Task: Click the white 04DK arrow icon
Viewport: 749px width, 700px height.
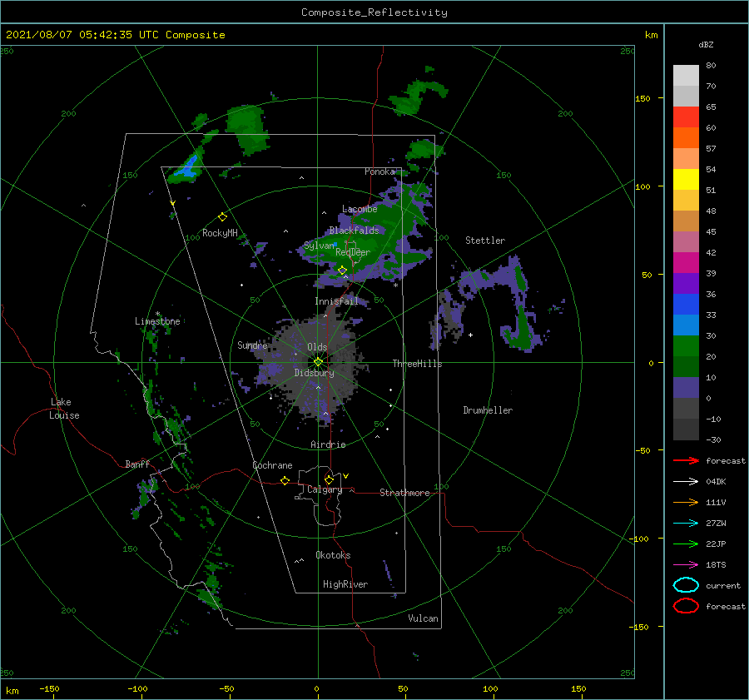Action: pyautogui.click(x=686, y=481)
